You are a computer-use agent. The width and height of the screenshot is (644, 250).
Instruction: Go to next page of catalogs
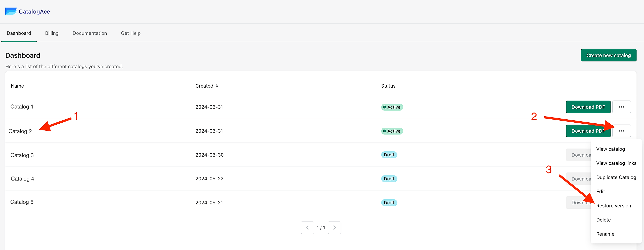(x=334, y=228)
